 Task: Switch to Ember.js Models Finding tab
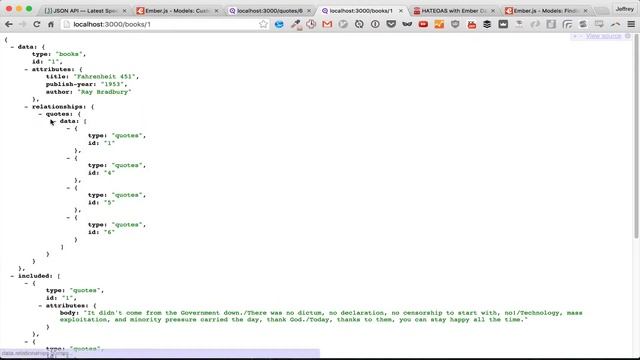coord(546,11)
